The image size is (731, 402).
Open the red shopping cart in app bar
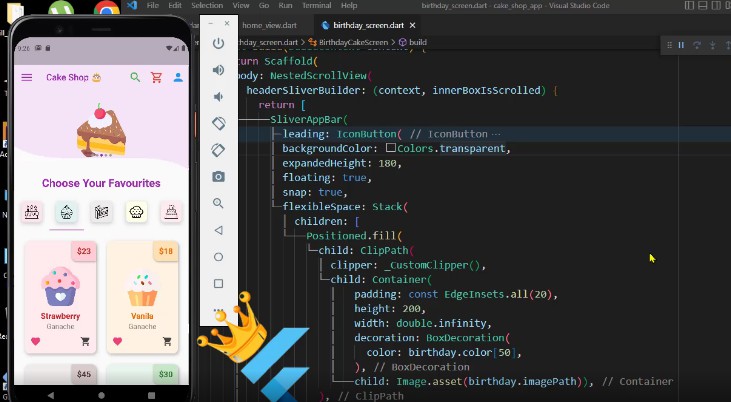[x=157, y=77]
